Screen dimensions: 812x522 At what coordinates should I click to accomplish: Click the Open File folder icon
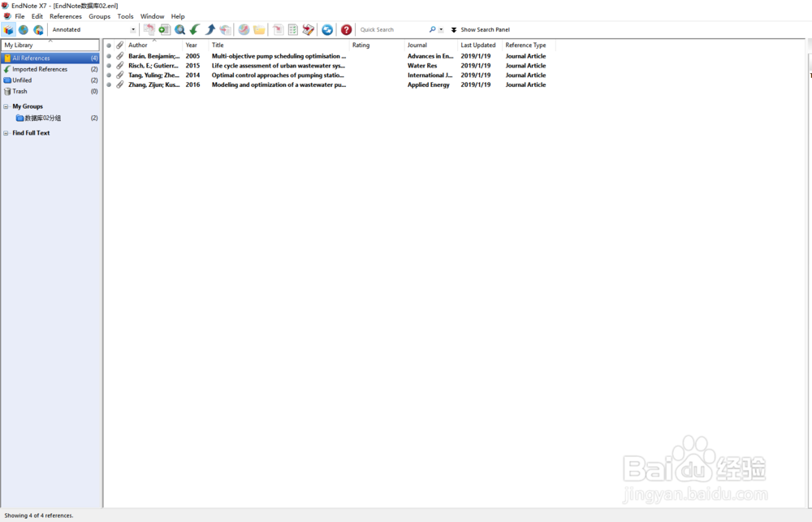(x=259, y=29)
